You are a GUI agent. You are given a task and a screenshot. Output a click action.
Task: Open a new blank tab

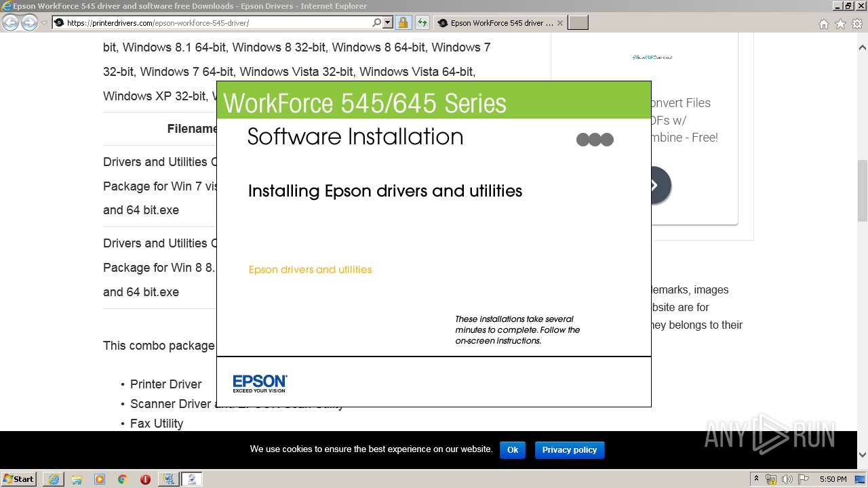coord(578,23)
